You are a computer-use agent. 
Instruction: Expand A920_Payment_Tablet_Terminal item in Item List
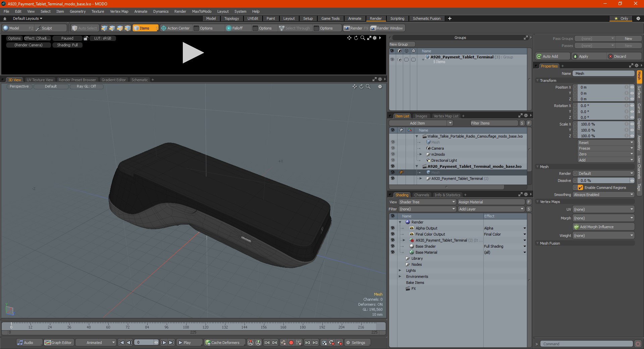click(421, 179)
